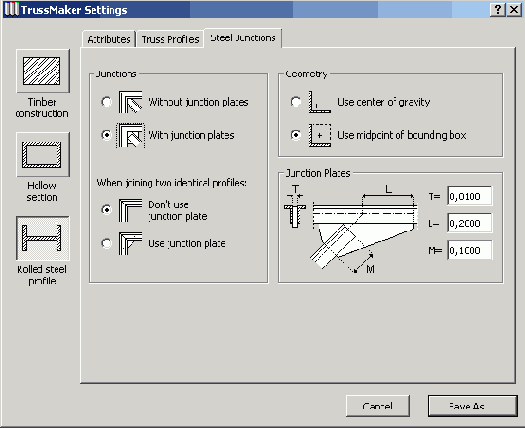Click the 'Hollow section' caption text

click(x=42, y=191)
